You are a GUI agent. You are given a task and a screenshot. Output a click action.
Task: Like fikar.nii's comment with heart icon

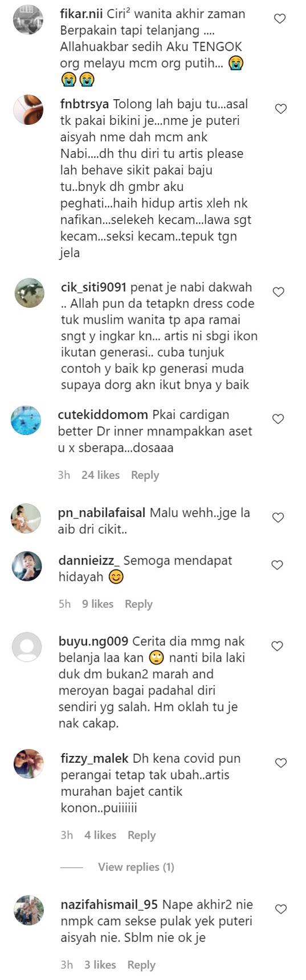coord(280,19)
